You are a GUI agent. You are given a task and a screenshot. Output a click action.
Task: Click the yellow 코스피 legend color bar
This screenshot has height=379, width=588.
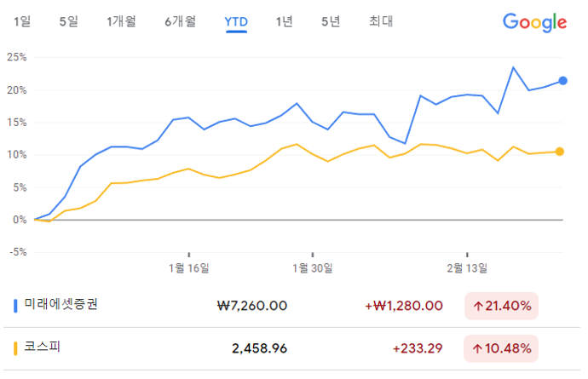click(x=15, y=348)
